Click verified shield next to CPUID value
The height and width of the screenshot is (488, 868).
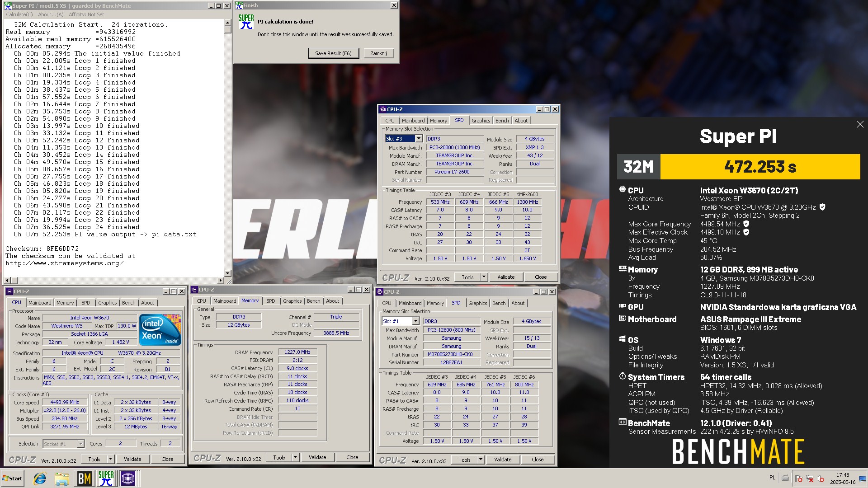pyautogui.click(x=822, y=207)
